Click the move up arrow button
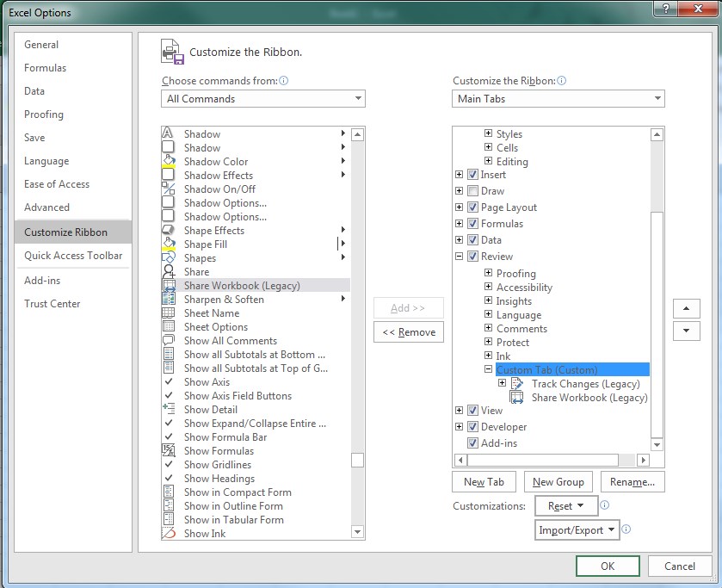 (x=686, y=308)
